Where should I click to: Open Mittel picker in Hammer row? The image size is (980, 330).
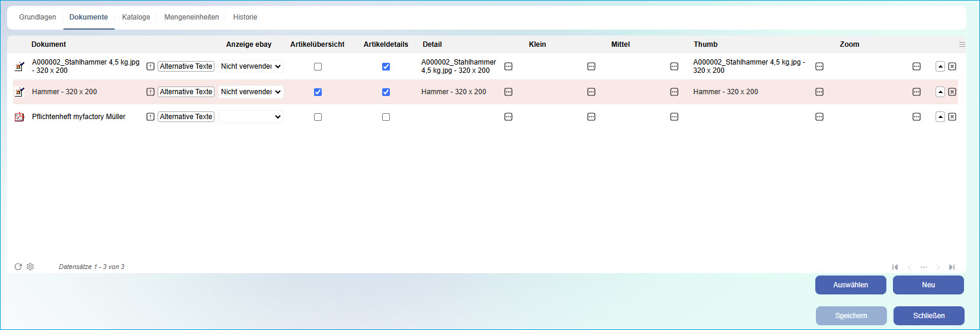[674, 92]
